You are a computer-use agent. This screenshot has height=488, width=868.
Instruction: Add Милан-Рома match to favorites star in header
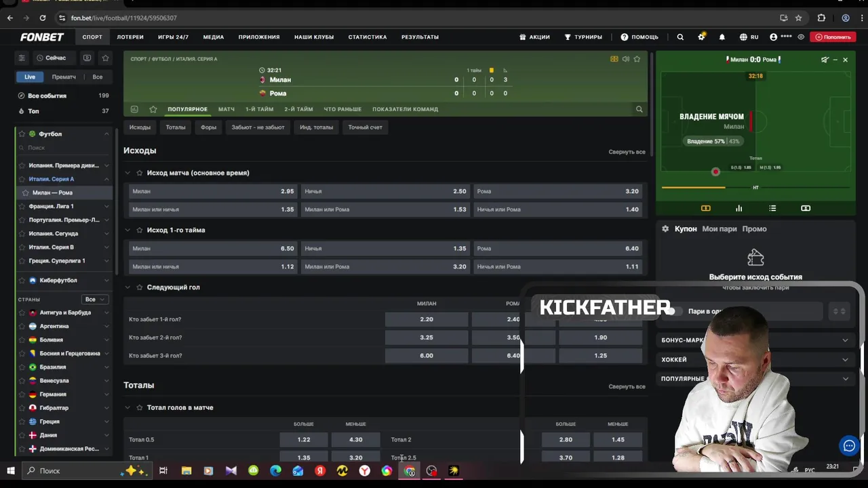(637, 59)
